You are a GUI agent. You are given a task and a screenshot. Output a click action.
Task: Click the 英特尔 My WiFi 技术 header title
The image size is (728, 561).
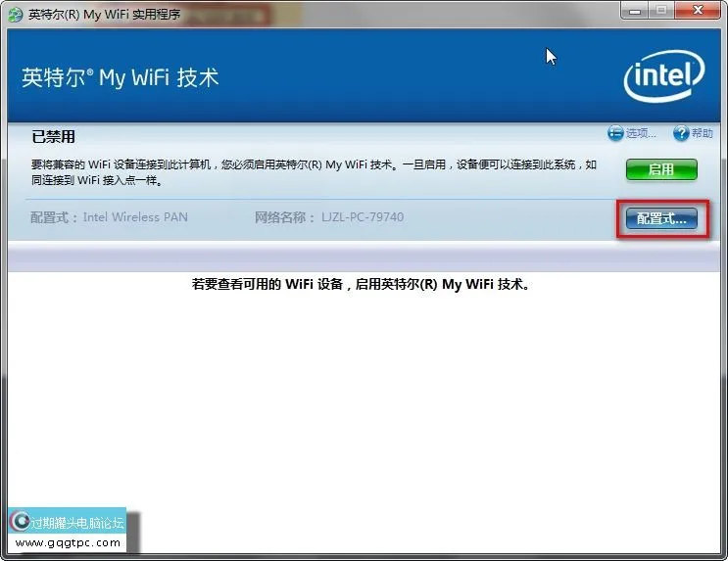click(121, 77)
